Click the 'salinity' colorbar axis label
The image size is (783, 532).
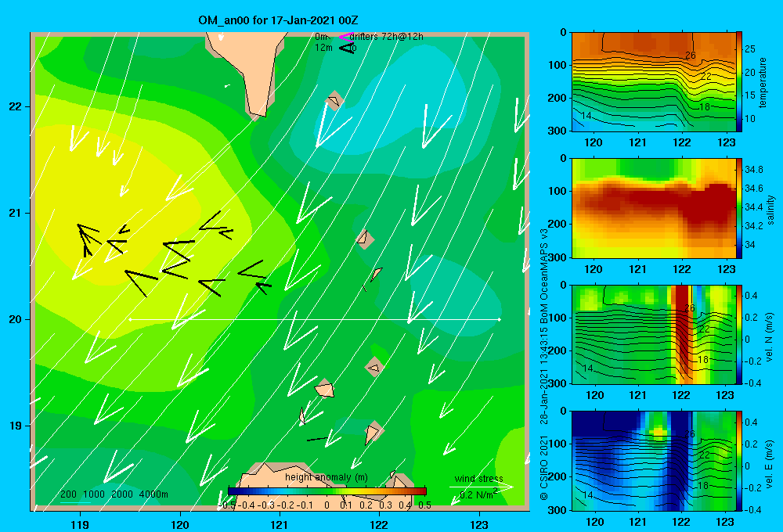[770, 210]
